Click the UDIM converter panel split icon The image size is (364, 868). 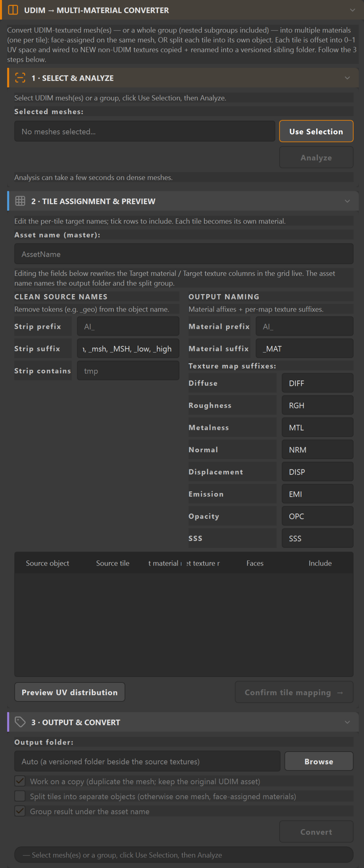[x=13, y=10]
